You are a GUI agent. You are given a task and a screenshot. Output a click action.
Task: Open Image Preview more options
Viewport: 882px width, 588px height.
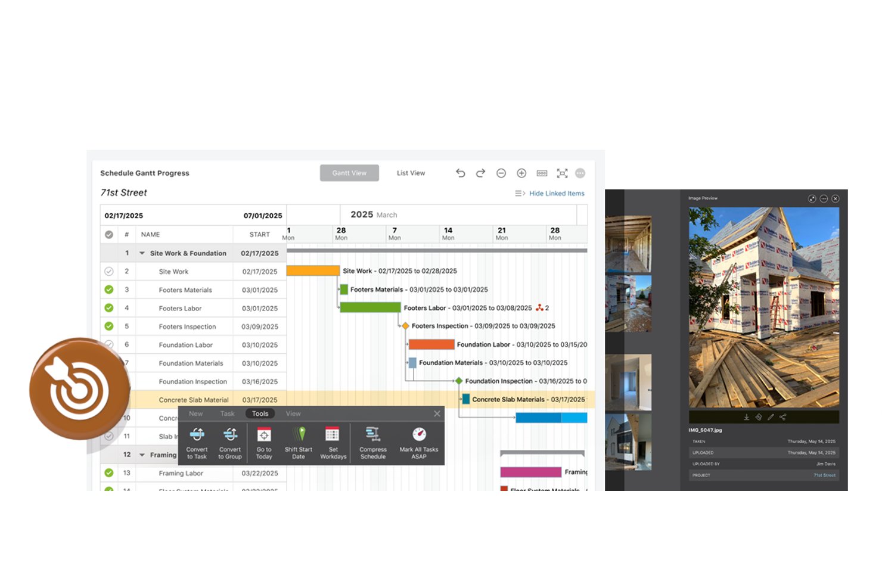coord(824,198)
